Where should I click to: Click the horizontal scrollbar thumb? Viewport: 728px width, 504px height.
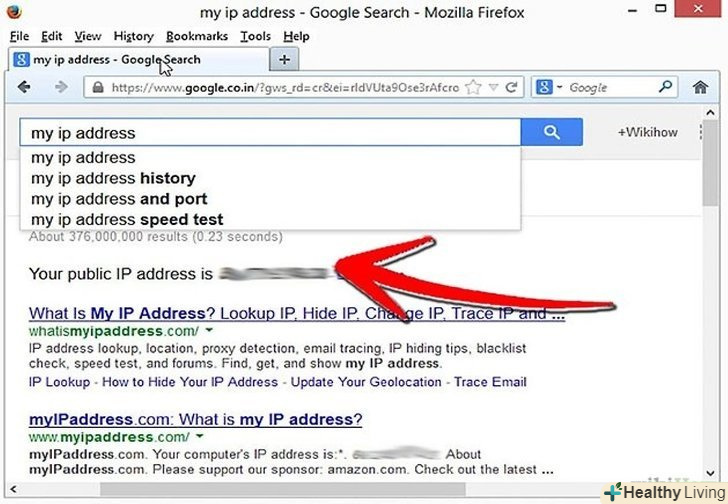click(x=283, y=489)
